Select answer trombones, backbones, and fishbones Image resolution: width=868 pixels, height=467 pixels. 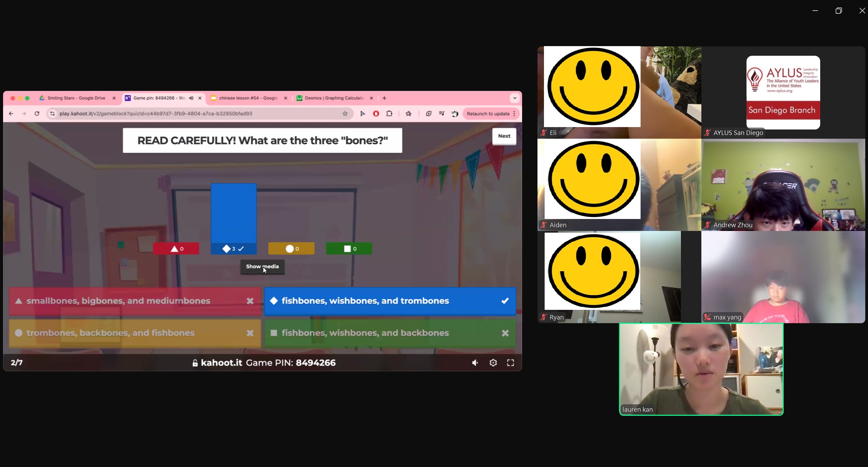tap(135, 333)
